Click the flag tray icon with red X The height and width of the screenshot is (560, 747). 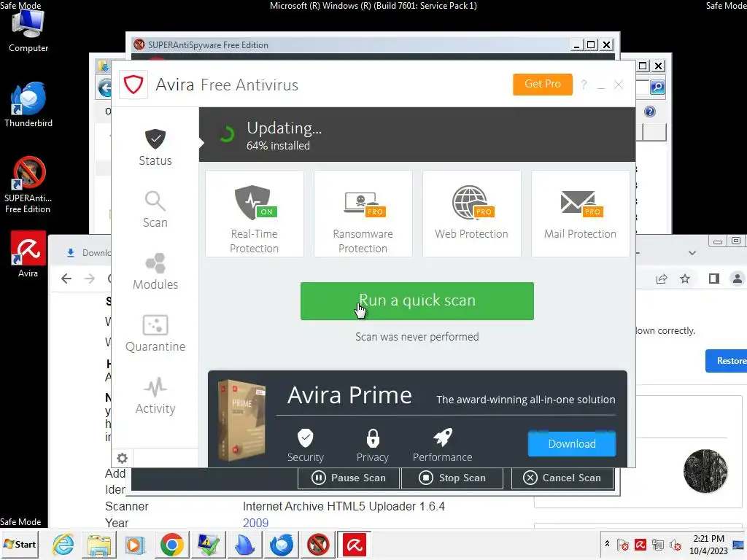623,544
